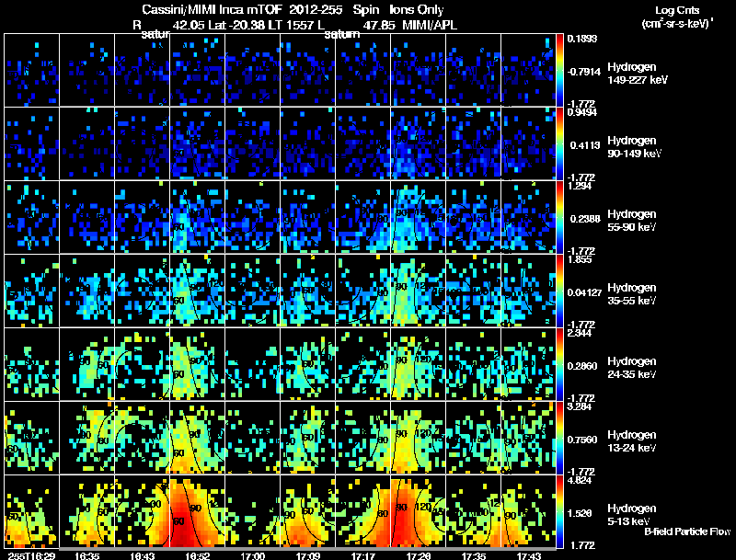Click the 17:43 time axis label
The image size is (736, 560).
coord(529,555)
